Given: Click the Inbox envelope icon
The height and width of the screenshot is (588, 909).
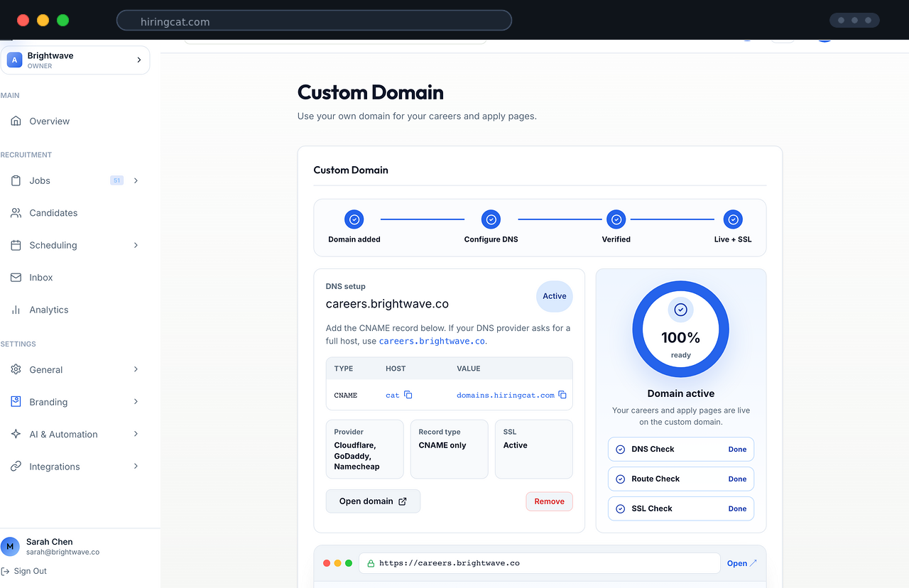Looking at the screenshot, I should point(16,278).
